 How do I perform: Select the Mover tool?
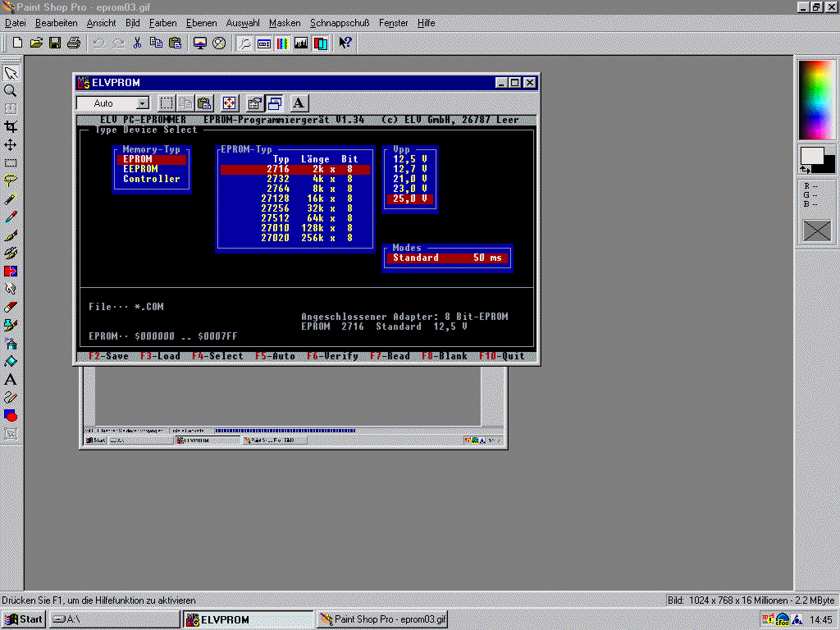tap(11, 144)
